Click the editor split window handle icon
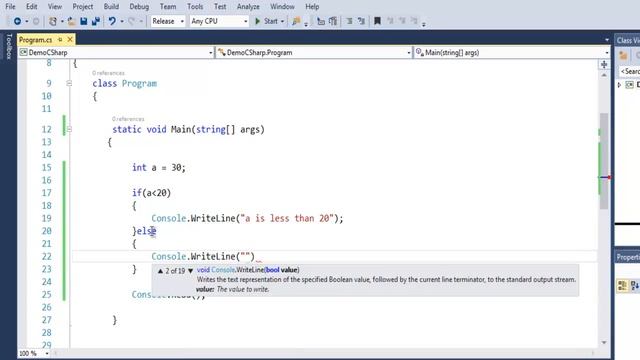The width and height of the screenshot is (640, 360). pos(604,64)
